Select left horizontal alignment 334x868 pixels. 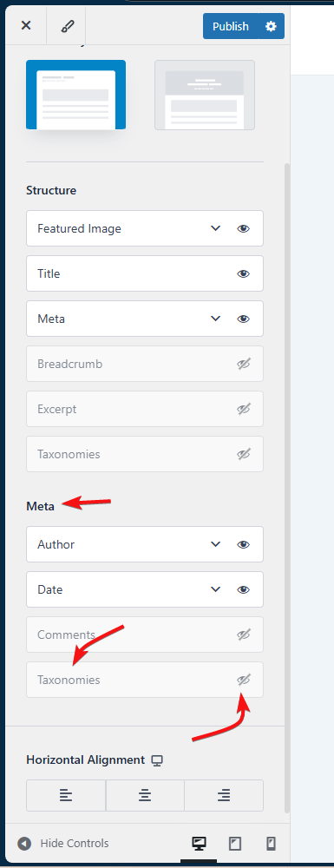66,795
